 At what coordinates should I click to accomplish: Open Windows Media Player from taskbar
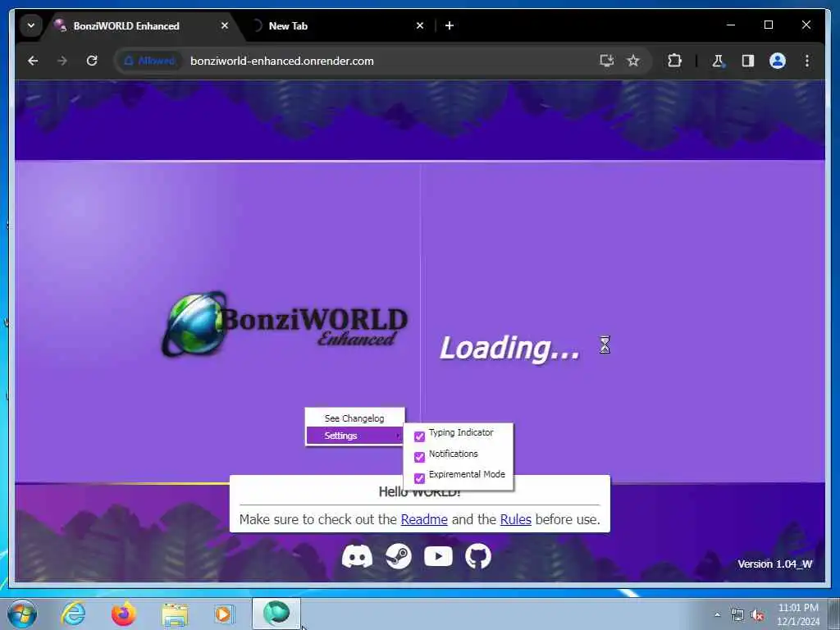click(x=224, y=614)
